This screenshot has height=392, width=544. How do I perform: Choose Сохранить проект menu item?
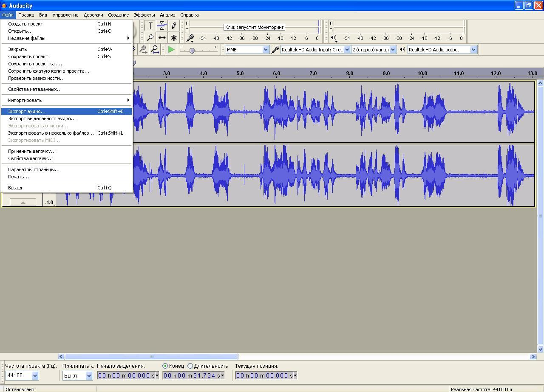tap(66, 56)
